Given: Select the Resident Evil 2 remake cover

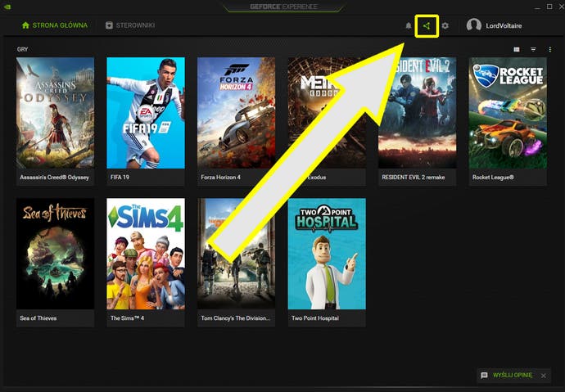Looking at the screenshot, I should coord(417,113).
